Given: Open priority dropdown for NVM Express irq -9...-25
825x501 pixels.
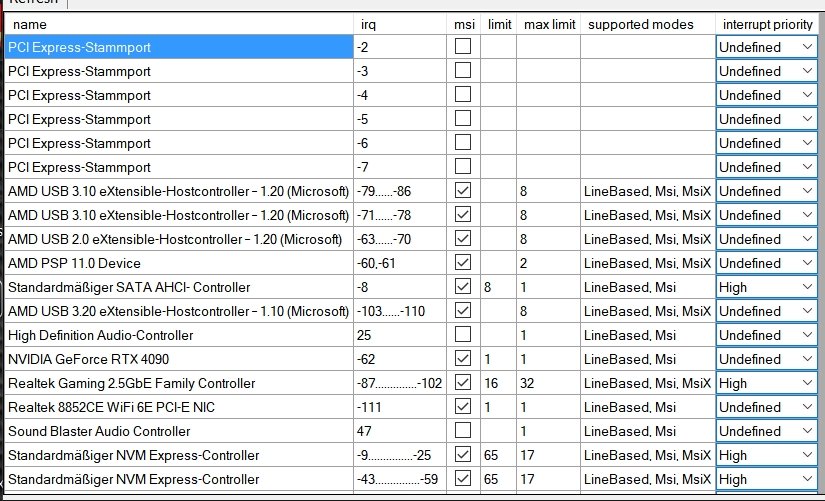Looking at the screenshot, I should [767, 455].
